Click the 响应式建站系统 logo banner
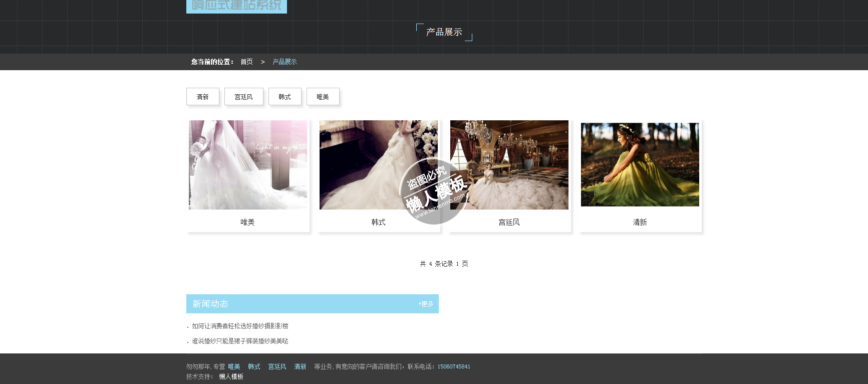 (x=236, y=7)
